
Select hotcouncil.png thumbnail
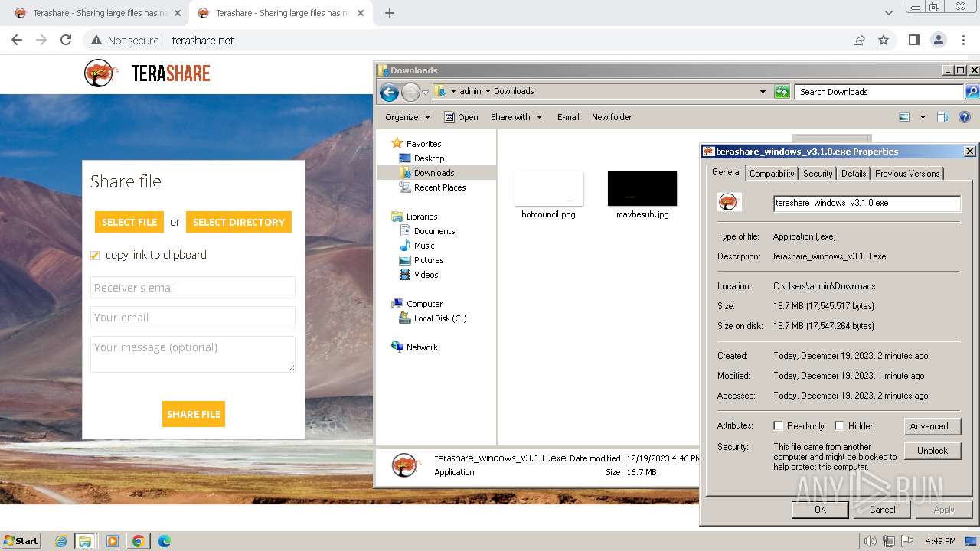click(548, 189)
